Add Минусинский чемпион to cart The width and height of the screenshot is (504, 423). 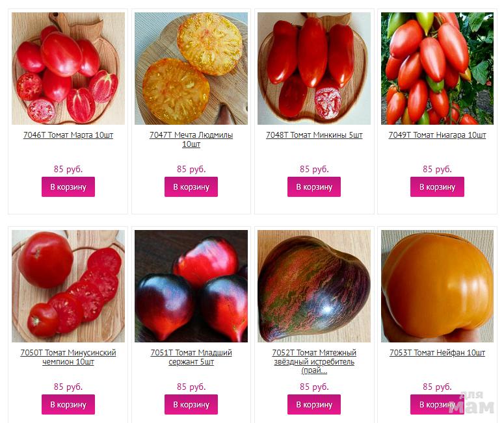coord(68,404)
